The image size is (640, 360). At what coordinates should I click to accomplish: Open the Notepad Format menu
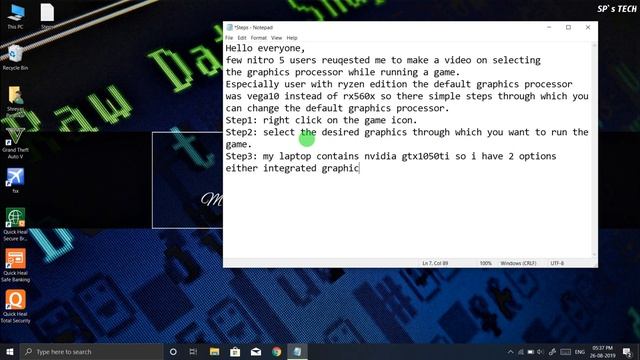coord(259,38)
